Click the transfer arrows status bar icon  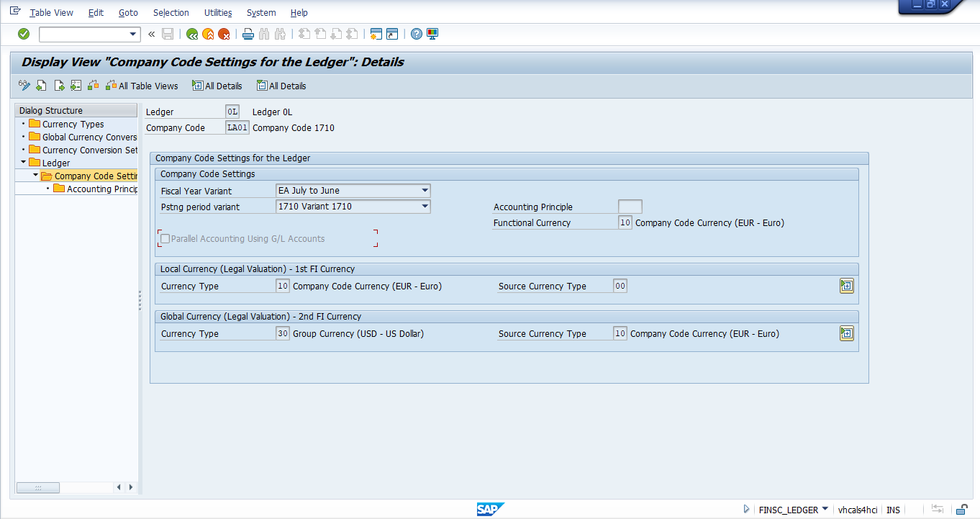[x=938, y=510]
